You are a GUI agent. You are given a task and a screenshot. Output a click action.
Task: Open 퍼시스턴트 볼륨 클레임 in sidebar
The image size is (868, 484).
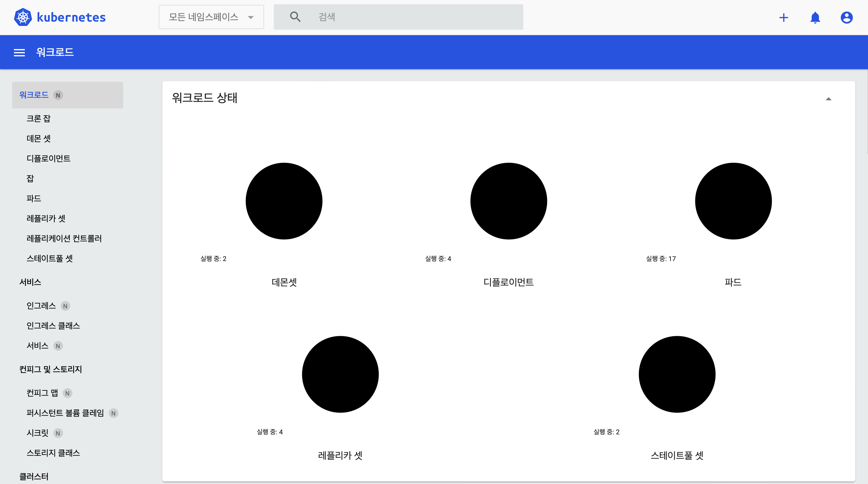(x=65, y=413)
